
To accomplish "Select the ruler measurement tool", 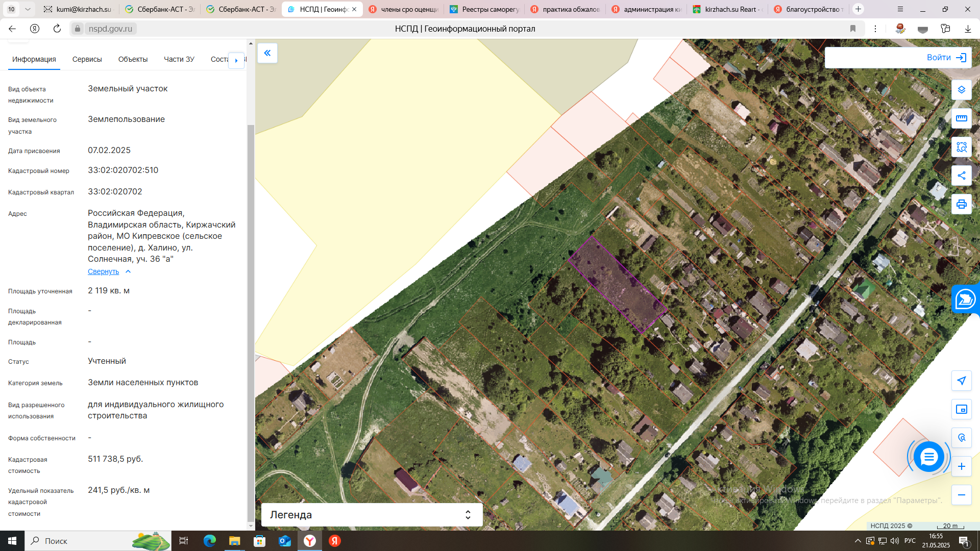I will click(x=961, y=118).
